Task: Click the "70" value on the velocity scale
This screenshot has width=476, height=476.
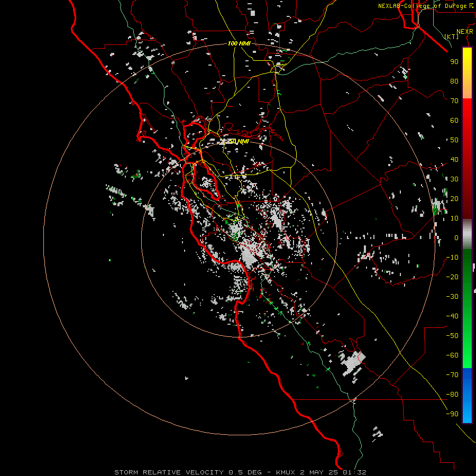Action: coord(454,101)
